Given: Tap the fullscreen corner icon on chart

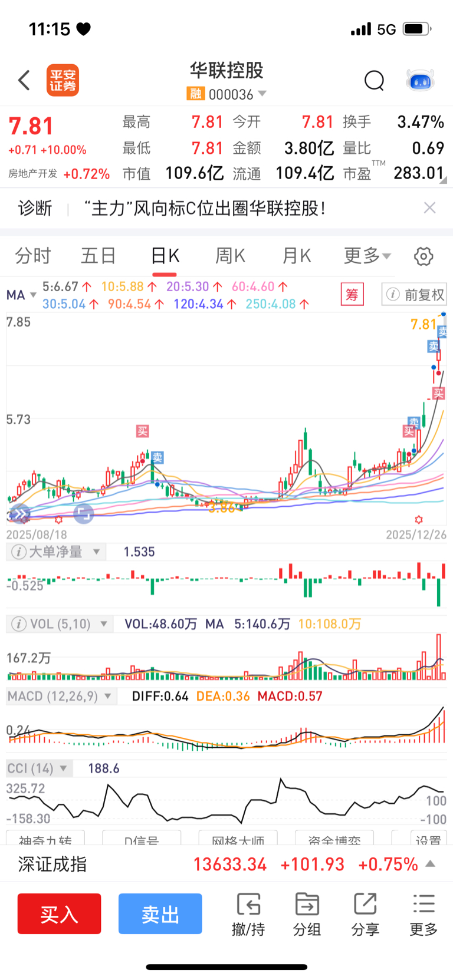Looking at the screenshot, I should click(x=84, y=514).
